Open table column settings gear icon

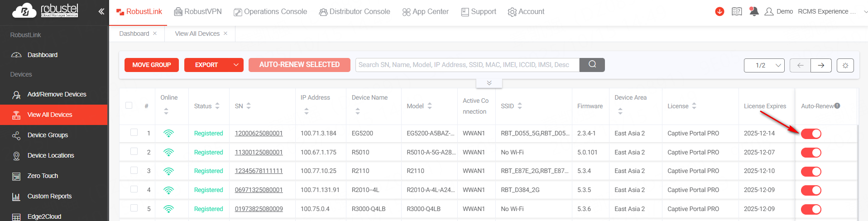[x=845, y=65]
